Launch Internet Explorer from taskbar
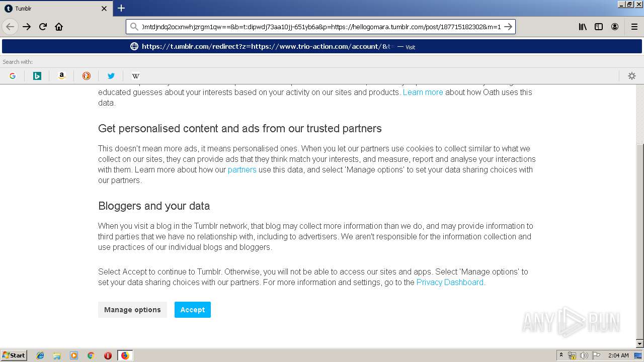Viewport: 644px width, 362px height. [40, 355]
